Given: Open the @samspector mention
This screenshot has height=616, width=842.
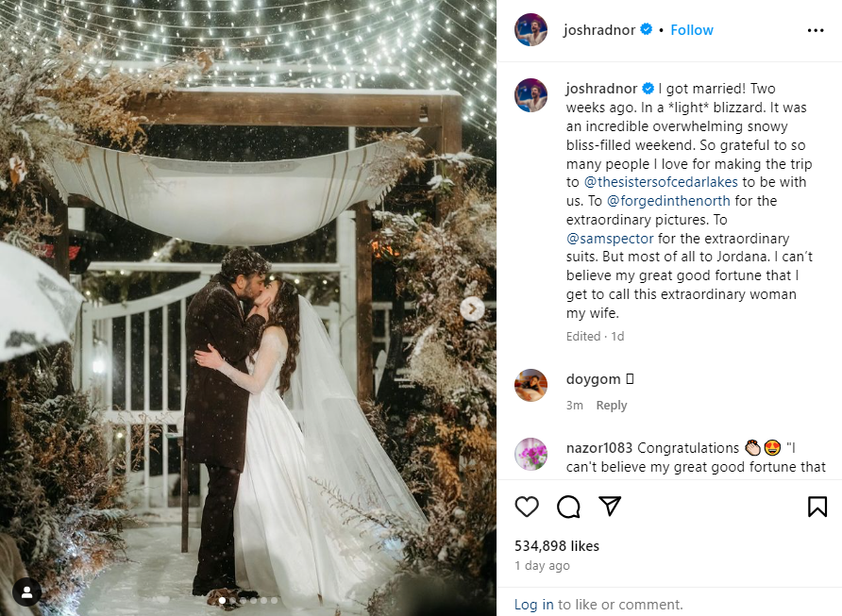Looking at the screenshot, I should [610, 239].
